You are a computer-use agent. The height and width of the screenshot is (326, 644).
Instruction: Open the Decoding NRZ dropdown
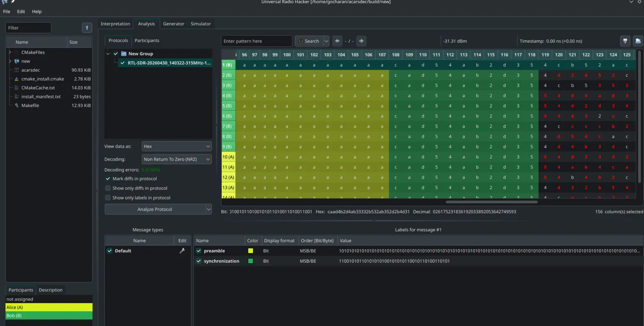[176, 159]
